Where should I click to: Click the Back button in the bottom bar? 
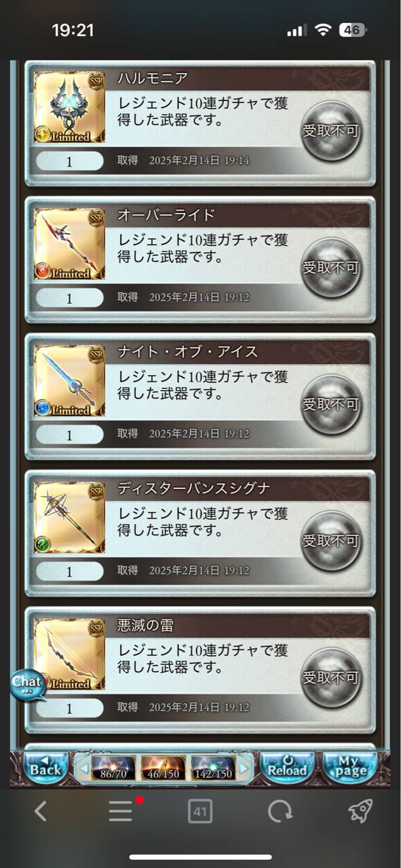45,767
